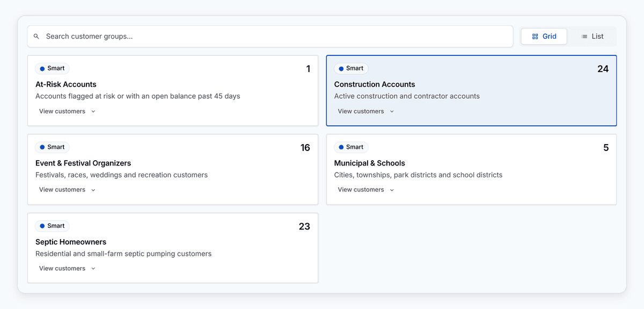This screenshot has height=309, width=644.
Task: Switch to Grid view
Action: 544,37
